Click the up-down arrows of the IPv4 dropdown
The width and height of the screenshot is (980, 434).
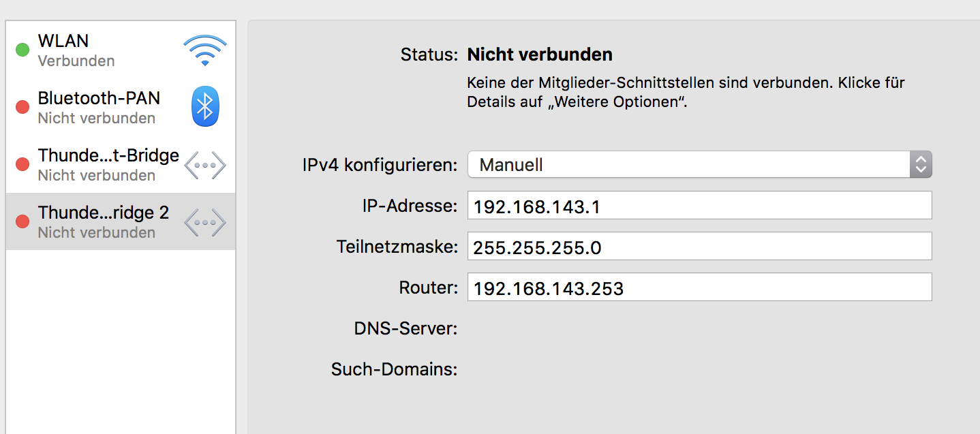pos(921,164)
